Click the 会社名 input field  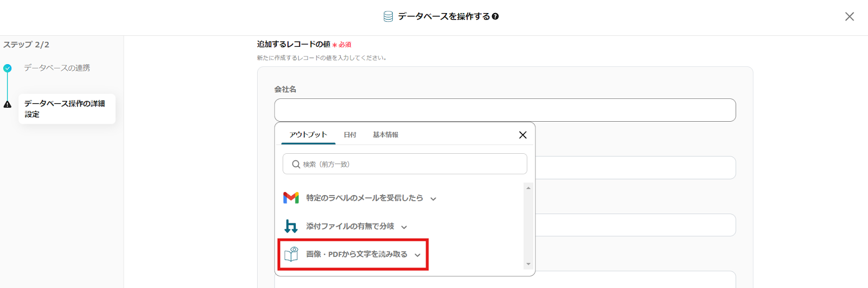[x=505, y=110]
